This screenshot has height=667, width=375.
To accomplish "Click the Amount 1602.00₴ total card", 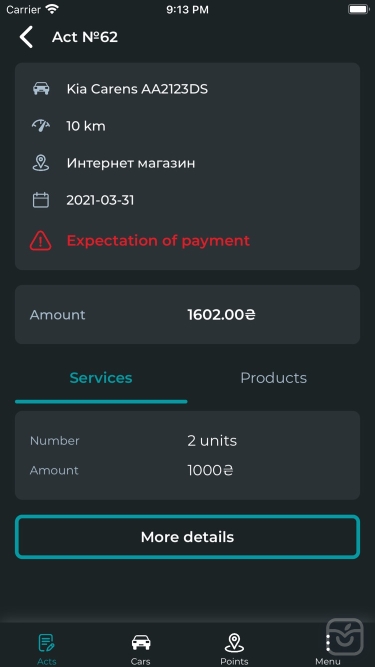I will (x=188, y=314).
